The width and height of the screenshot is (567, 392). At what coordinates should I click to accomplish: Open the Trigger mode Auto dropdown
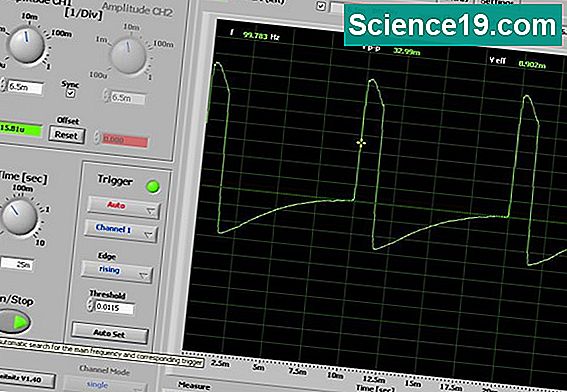click(x=123, y=207)
